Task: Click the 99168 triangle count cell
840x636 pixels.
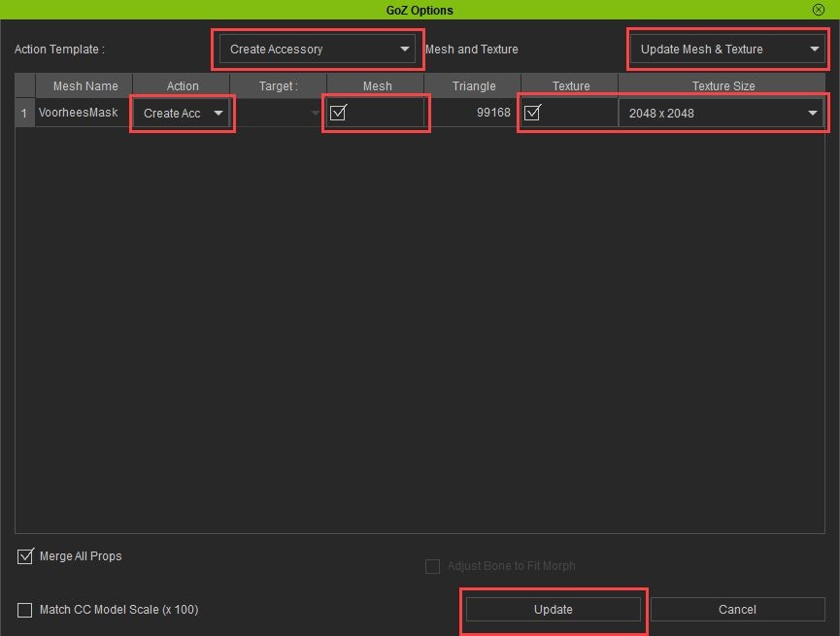Action: pyautogui.click(x=474, y=113)
